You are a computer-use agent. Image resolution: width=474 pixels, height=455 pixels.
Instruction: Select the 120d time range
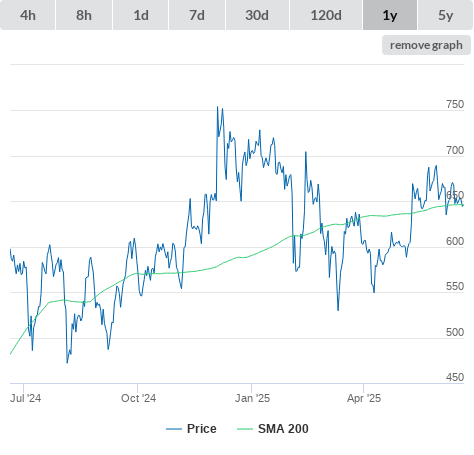coord(326,15)
